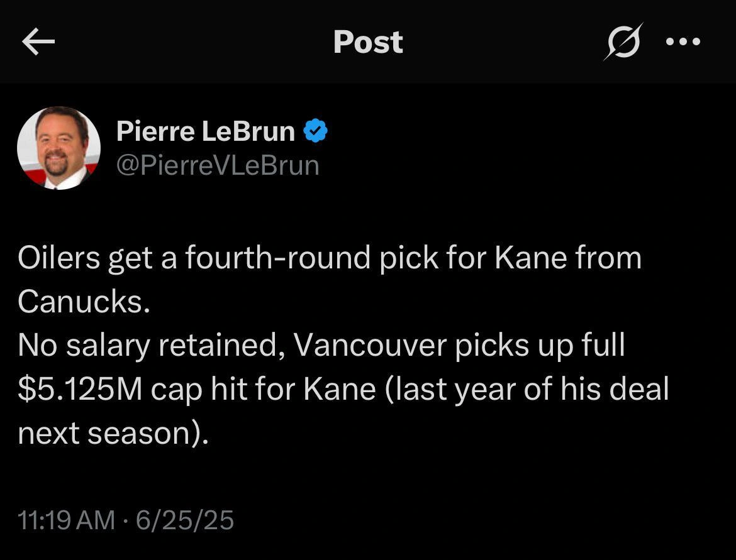
Task: Open the @PierreVLeBrun handle
Action: [218, 165]
